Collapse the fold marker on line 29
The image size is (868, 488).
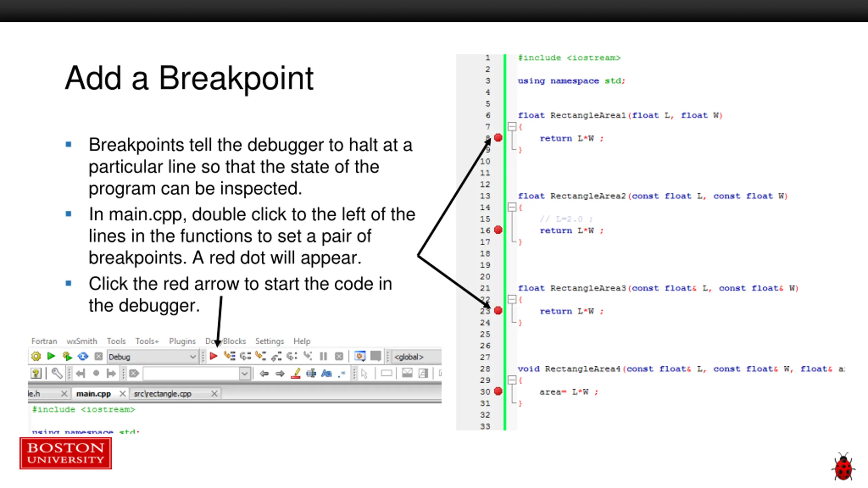[x=512, y=380]
